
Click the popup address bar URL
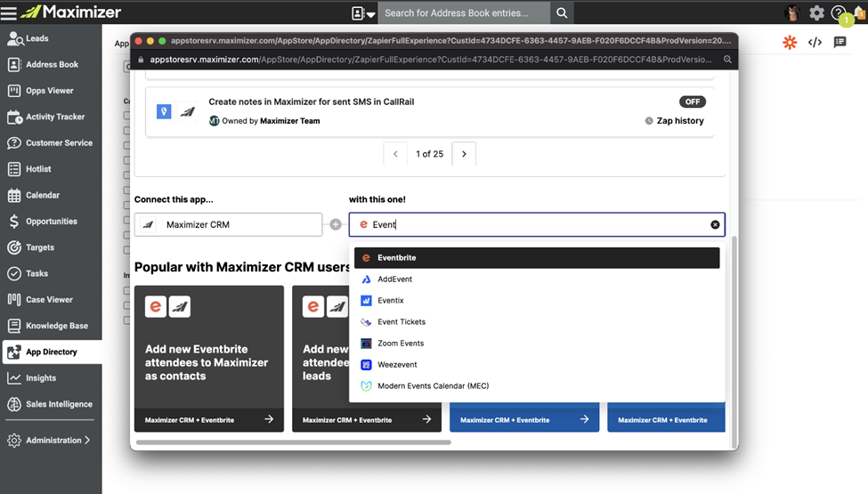coord(431,60)
